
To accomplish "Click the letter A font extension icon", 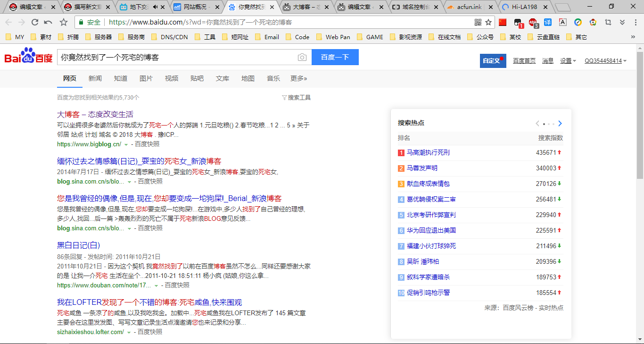I will pyautogui.click(x=563, y=22).
